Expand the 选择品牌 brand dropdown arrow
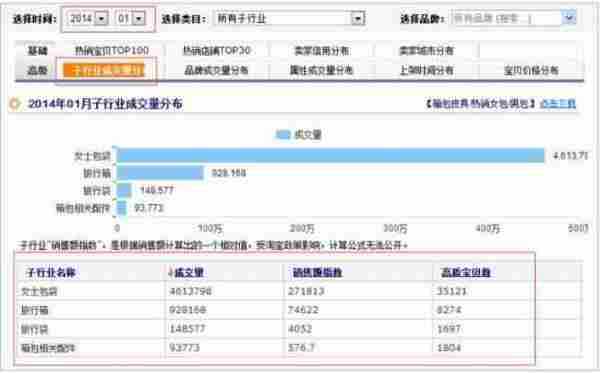 click(x=569, y=18)
